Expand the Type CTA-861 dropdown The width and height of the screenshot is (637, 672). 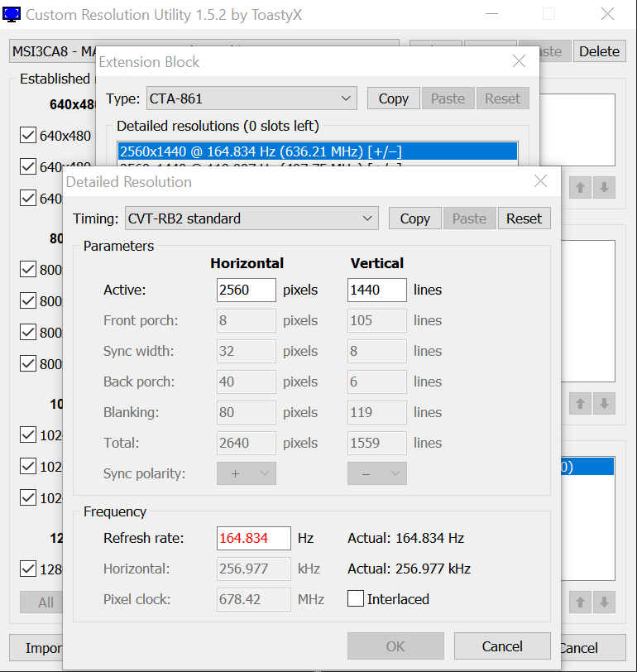pos(251,98)
